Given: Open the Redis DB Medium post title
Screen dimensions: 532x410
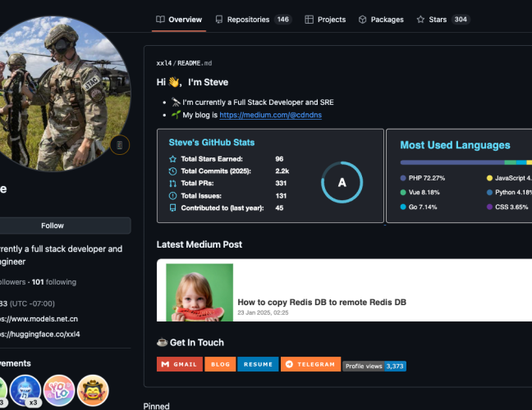Looking at the screenshot, I should [321, 302].
